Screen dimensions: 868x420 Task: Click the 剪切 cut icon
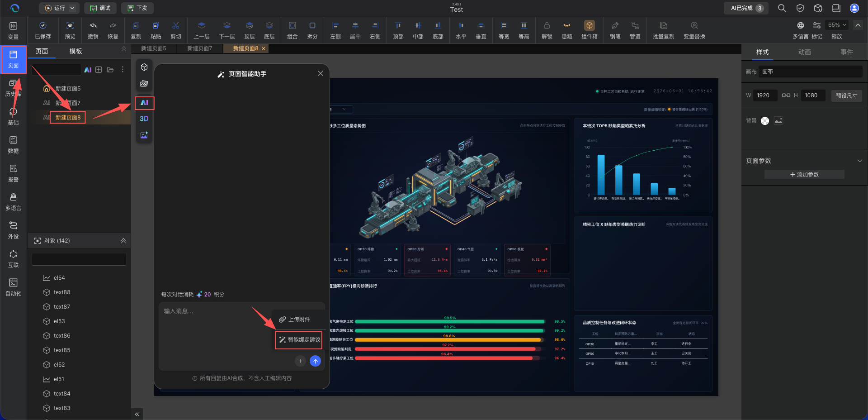(176, 25)
